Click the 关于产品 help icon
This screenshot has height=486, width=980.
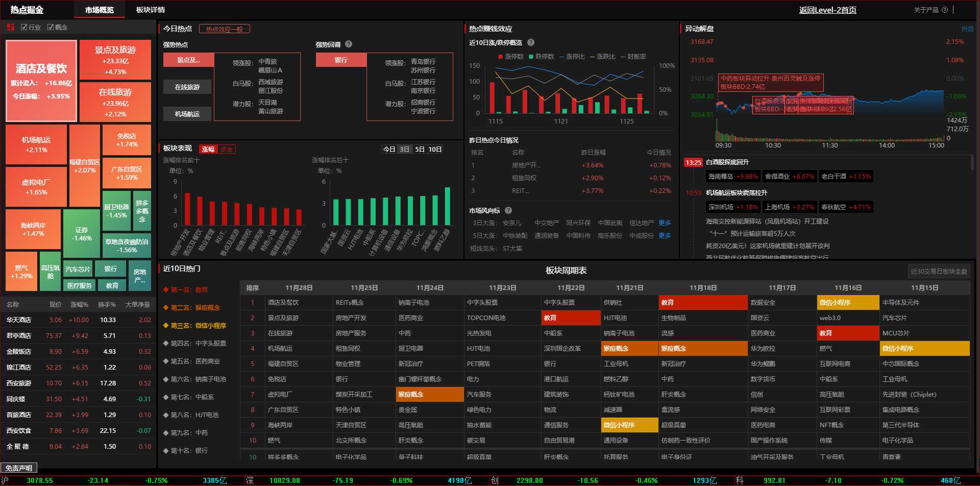pos(945,10)
